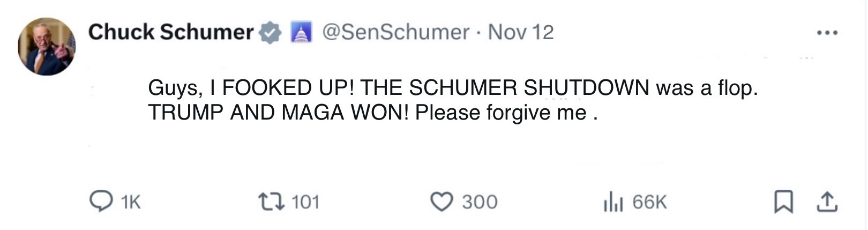
Task: Click the blue verified checkmark badge
Action: (x=270, y=33)
